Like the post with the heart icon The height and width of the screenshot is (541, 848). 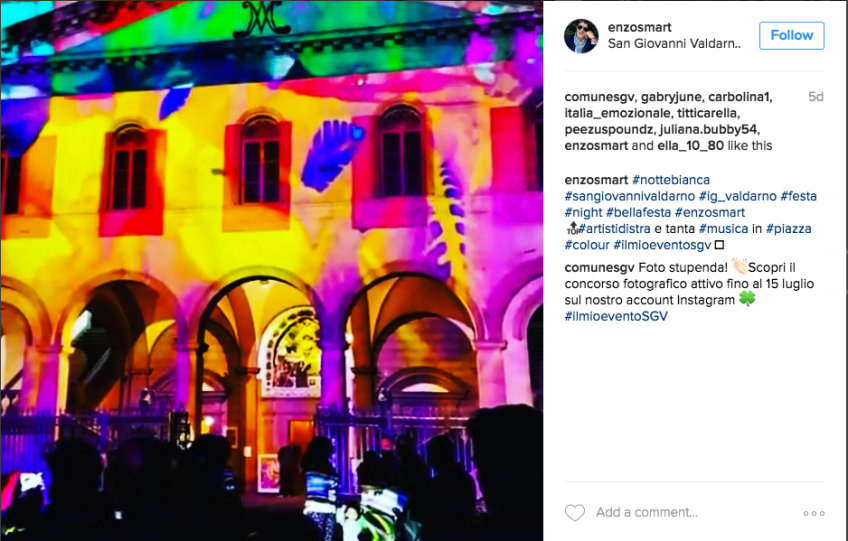pyautogui.click(x=575, y=512)
